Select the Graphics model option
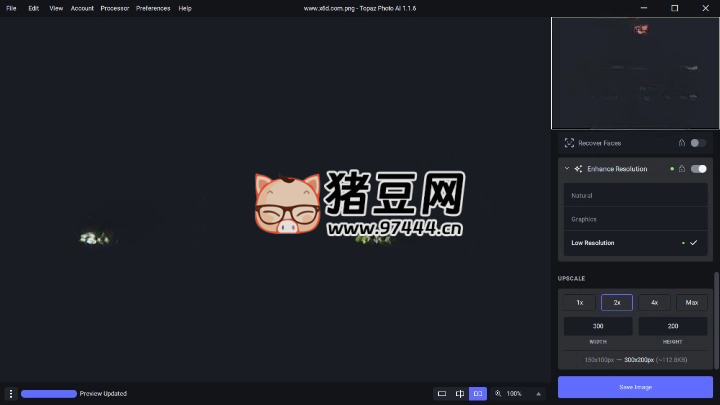 click(636, 219)
